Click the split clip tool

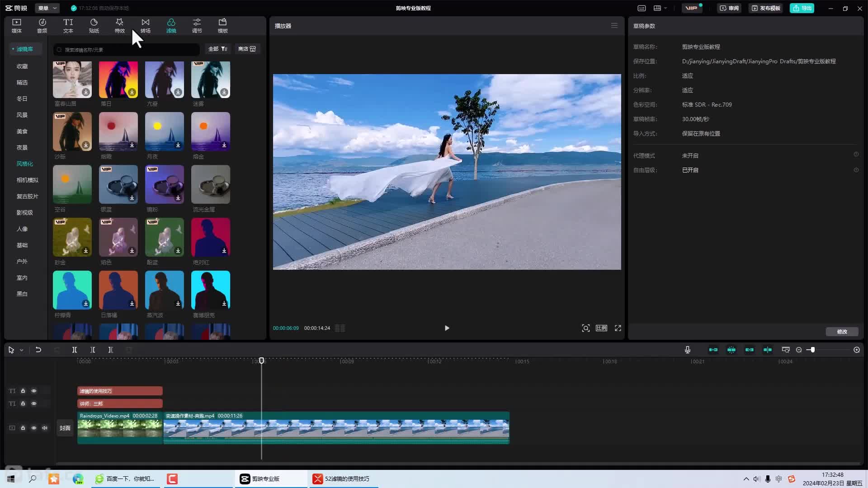(x=75, y=350)
